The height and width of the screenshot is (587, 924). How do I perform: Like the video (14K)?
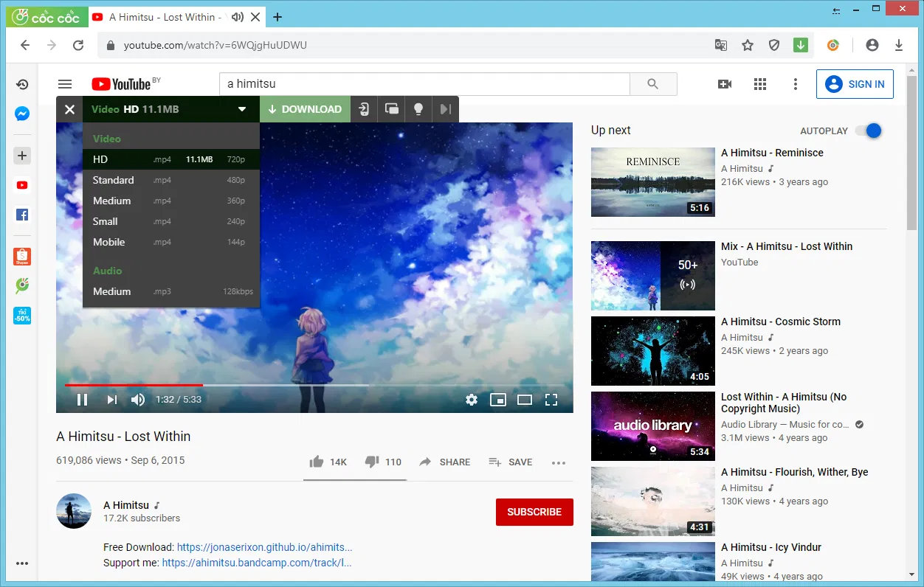[328, 462]
